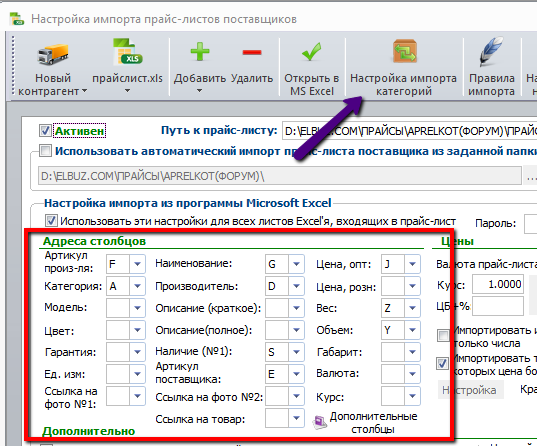
Task: Open the Настройка импорта категорий box icon
Action: (x=404, y=51)
